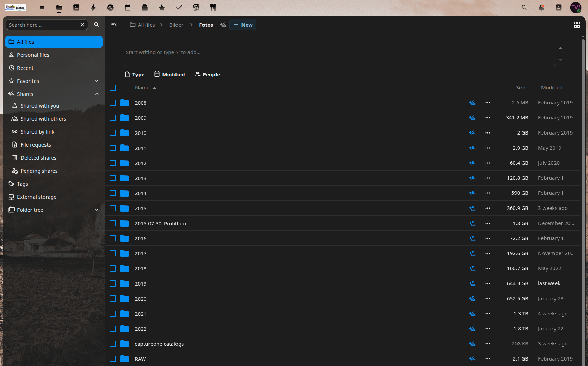Navigate to Bilder in the breadcrumb
The image size is (588, 366).
click(x=176, y=25)
